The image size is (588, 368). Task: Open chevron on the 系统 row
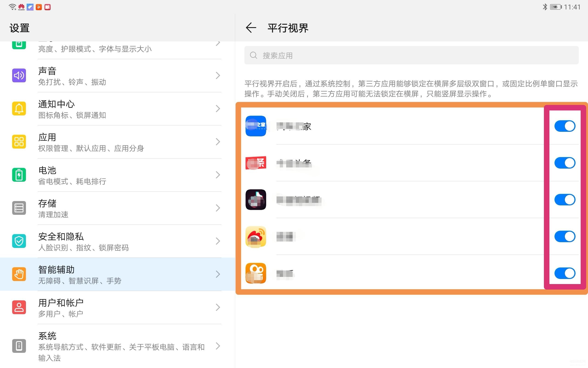(x=218, y=346)
